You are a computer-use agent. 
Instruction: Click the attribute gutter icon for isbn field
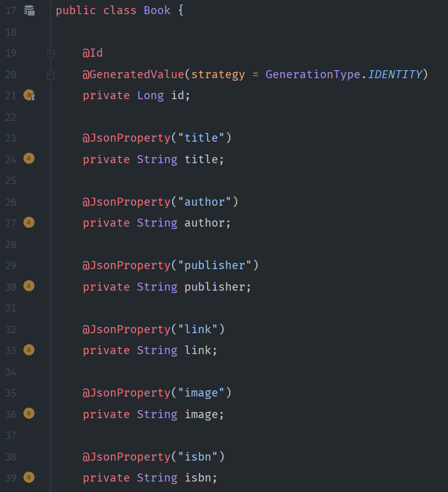coord(29,477)
